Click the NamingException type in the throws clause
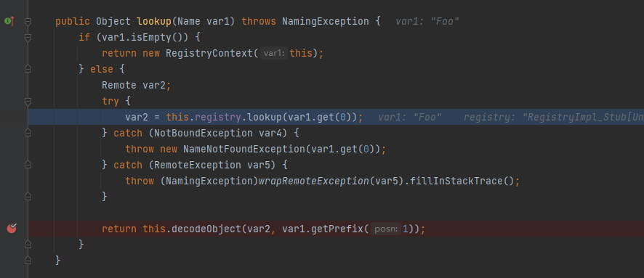 (x=326, y=21)
